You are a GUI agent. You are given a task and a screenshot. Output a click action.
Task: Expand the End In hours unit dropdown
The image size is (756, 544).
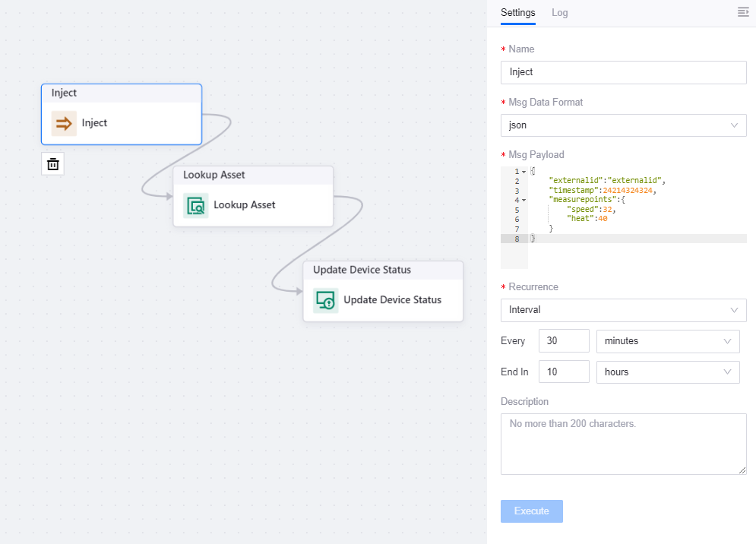pos(668,372)
